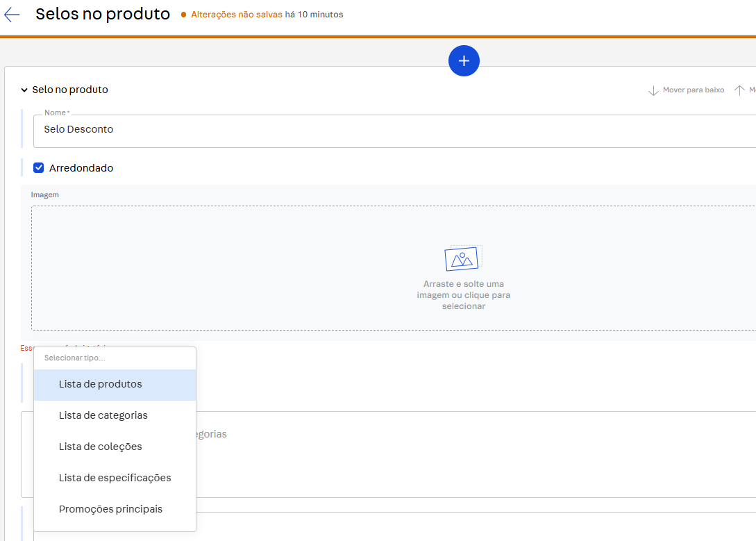The height and width of the screenshot is (541, 756).
Task: Click the blue plus add button
Action: [464, 61]
